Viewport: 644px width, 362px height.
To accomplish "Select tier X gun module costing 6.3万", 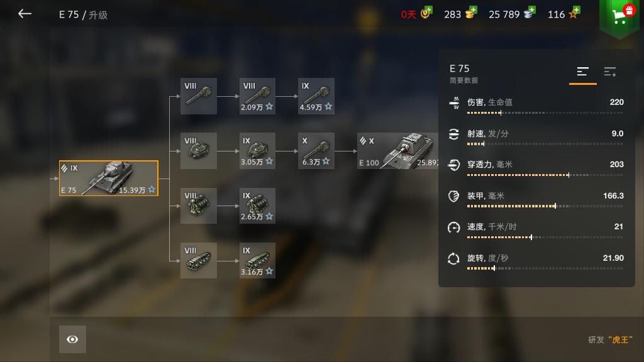I will pos(316,151).
